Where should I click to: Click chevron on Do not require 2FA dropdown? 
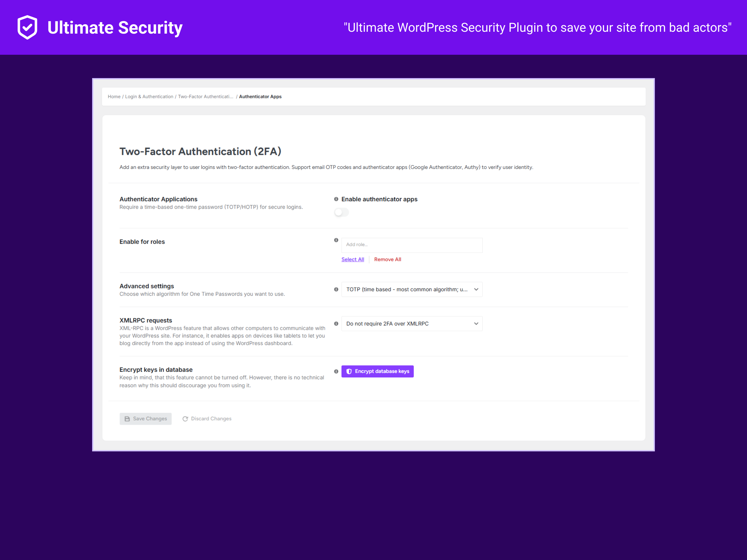[x=476, y=323]
